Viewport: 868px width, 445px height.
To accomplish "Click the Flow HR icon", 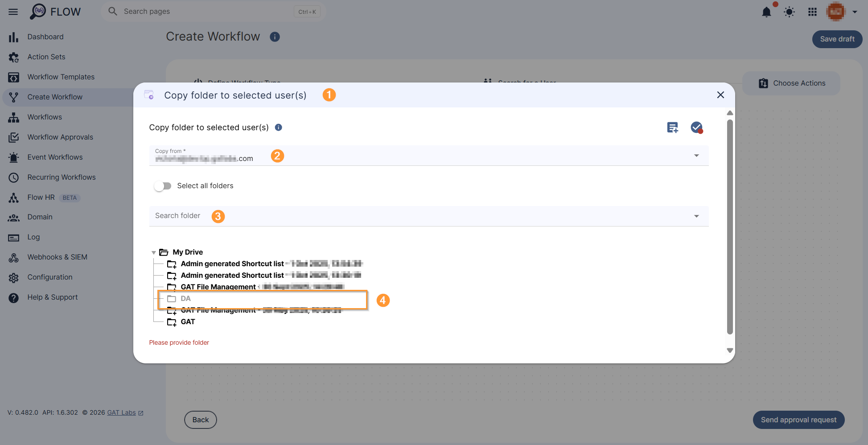I will 13,198.
